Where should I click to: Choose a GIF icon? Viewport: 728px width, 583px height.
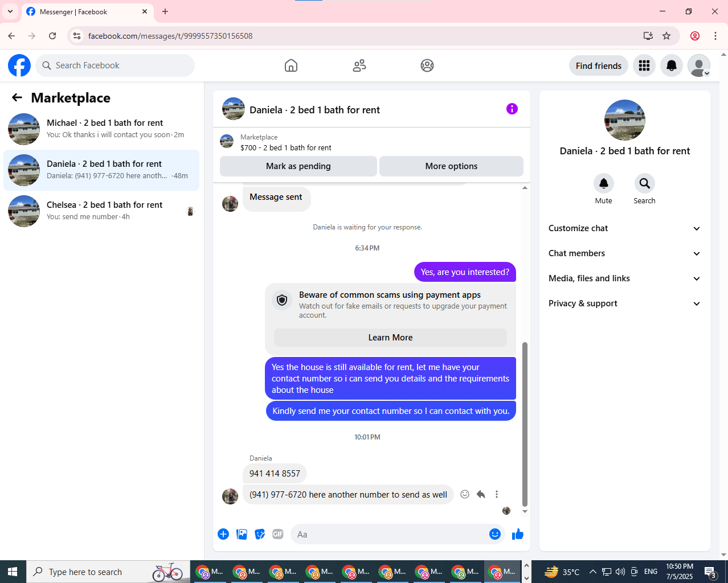pos(278,534)
